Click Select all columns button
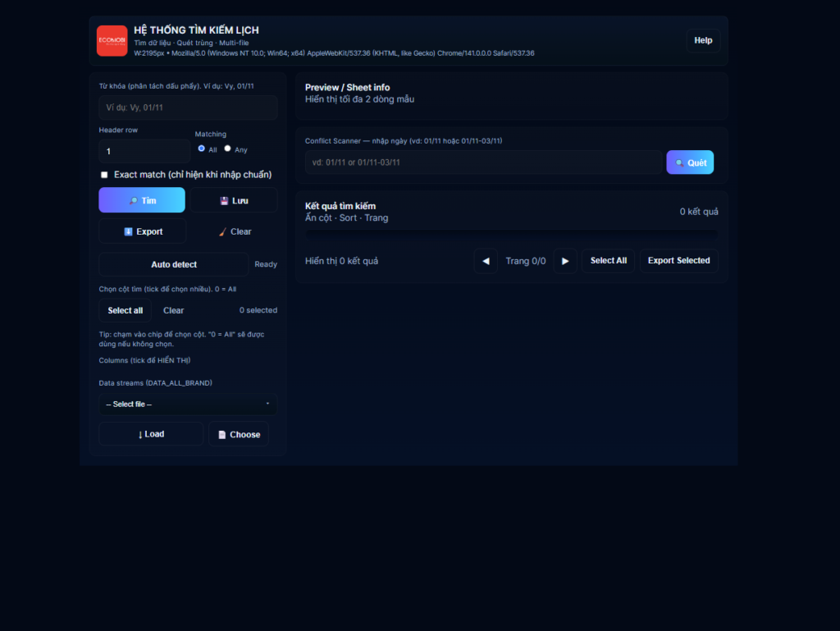This screenshot has height=631, width=840. [126, 310]
